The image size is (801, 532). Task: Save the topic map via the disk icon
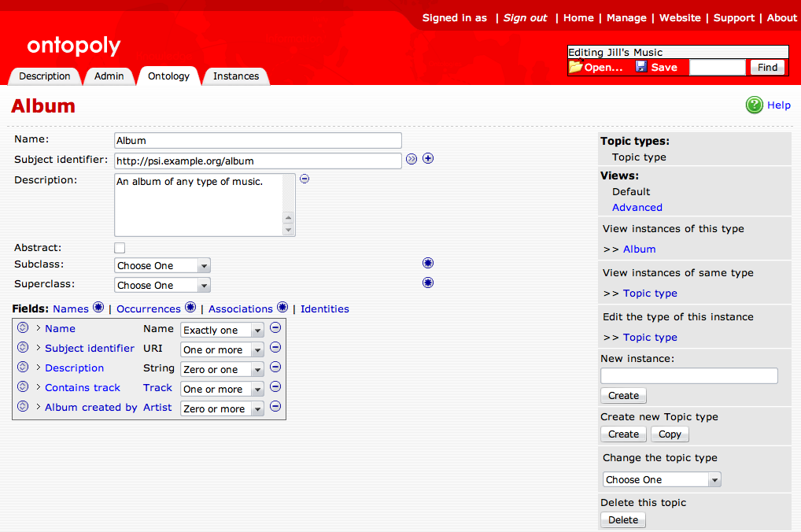coord(641,67)
